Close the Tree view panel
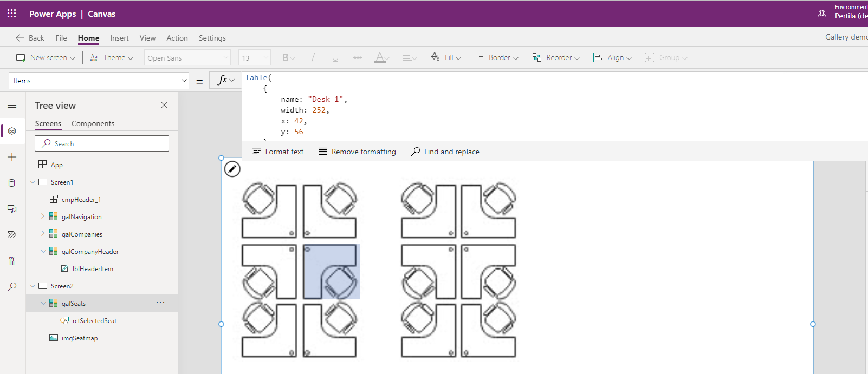This screenshot has width=868, height=374. tap(164, 105)
